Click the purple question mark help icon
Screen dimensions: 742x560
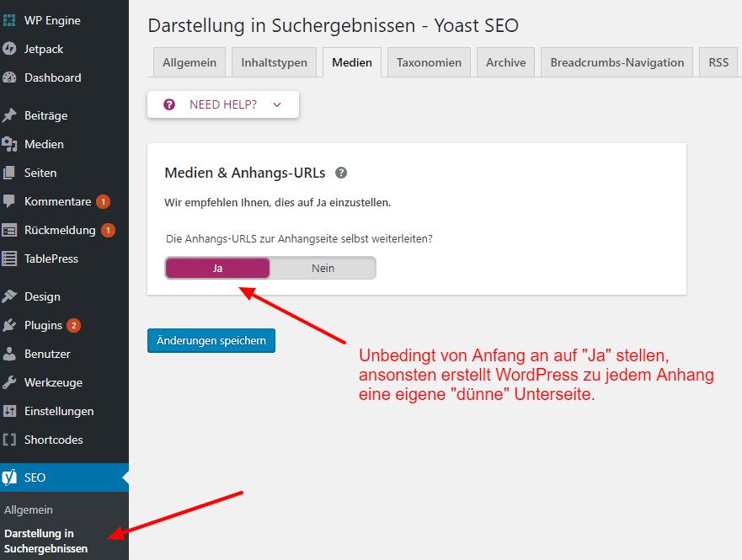169,104
